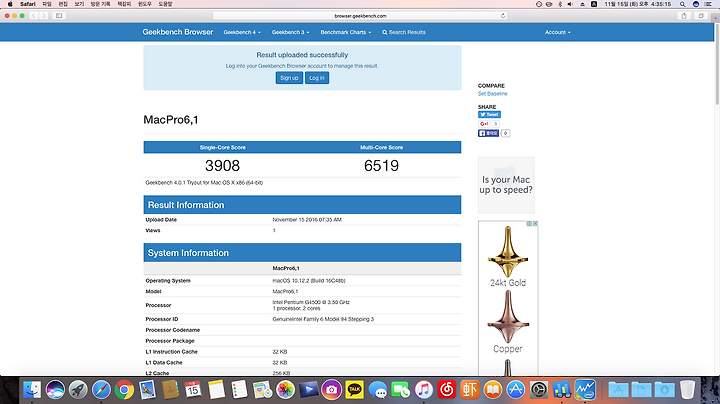Click the Siri icon in the menu bar
This screenshot has width=720, height=404.
coord(696,4)
